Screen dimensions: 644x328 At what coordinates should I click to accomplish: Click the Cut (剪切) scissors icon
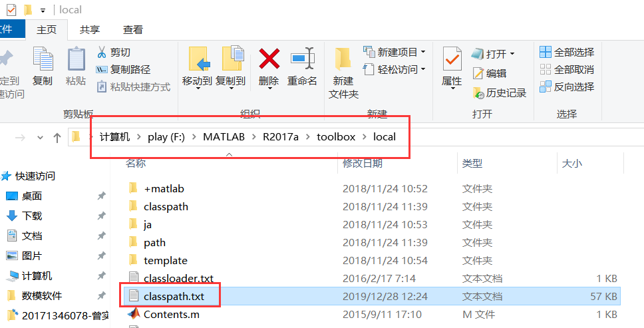click(x=101, y=52)
